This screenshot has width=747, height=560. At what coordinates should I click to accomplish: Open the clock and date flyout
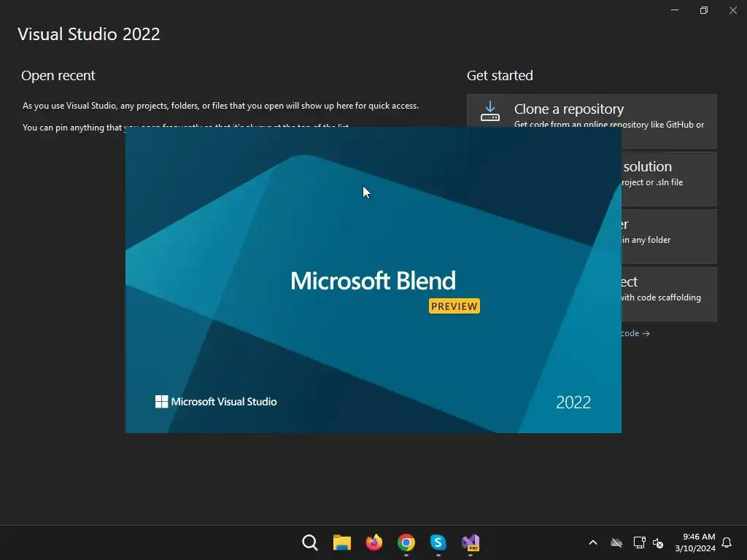(x=695, y=542)
